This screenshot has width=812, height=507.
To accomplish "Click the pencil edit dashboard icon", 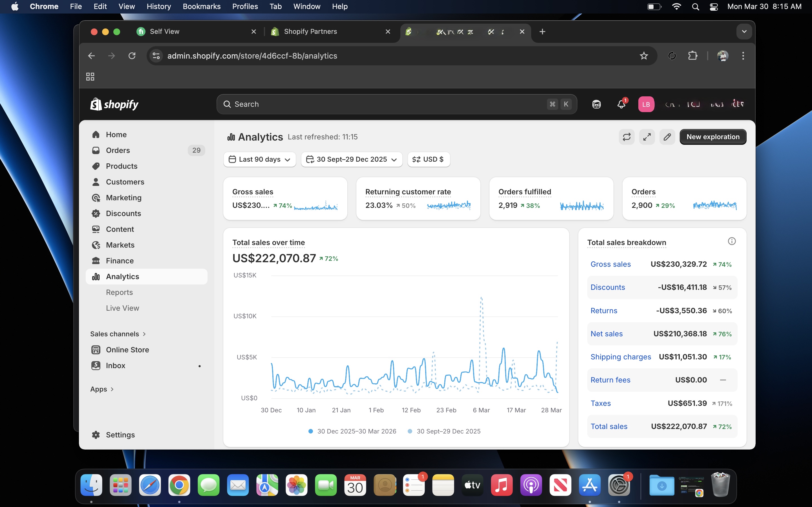I will (x=667, y=137).
